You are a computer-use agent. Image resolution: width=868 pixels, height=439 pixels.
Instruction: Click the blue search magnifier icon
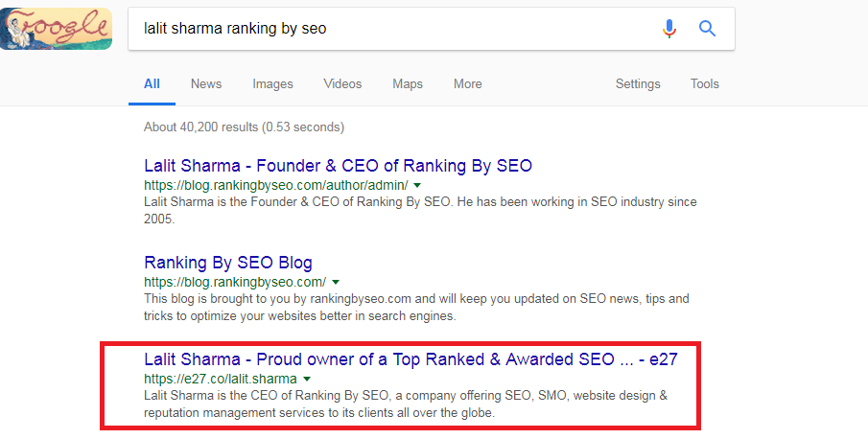coord(707,28)
